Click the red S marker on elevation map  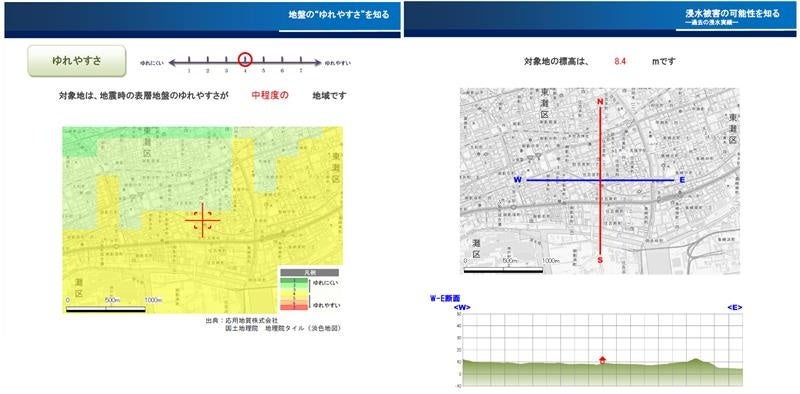pos(601,259)
